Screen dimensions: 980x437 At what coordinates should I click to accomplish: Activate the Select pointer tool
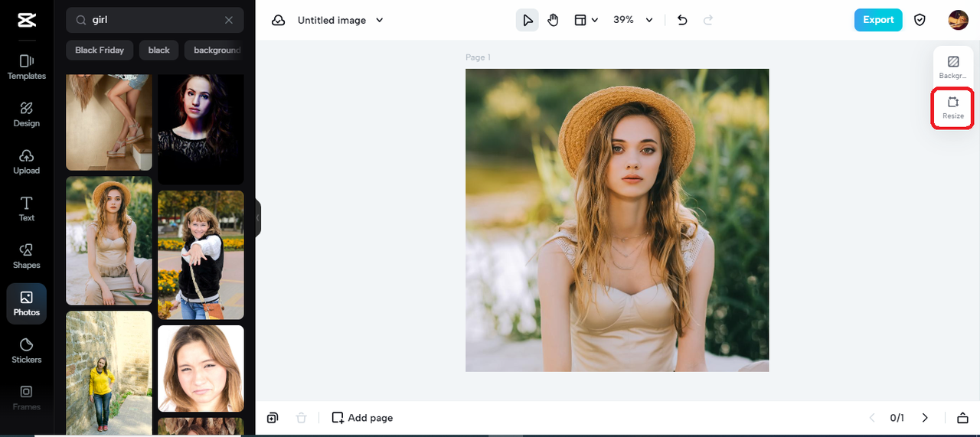528,21
